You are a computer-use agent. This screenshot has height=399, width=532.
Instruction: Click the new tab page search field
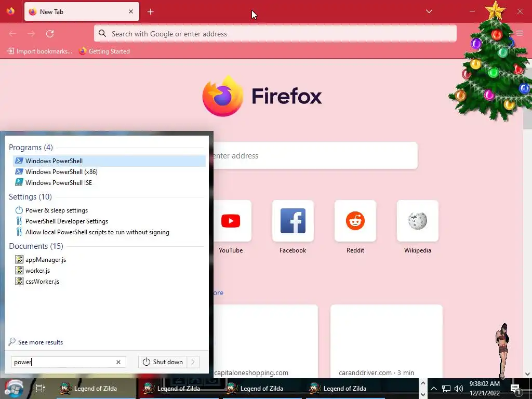(315, 156)
